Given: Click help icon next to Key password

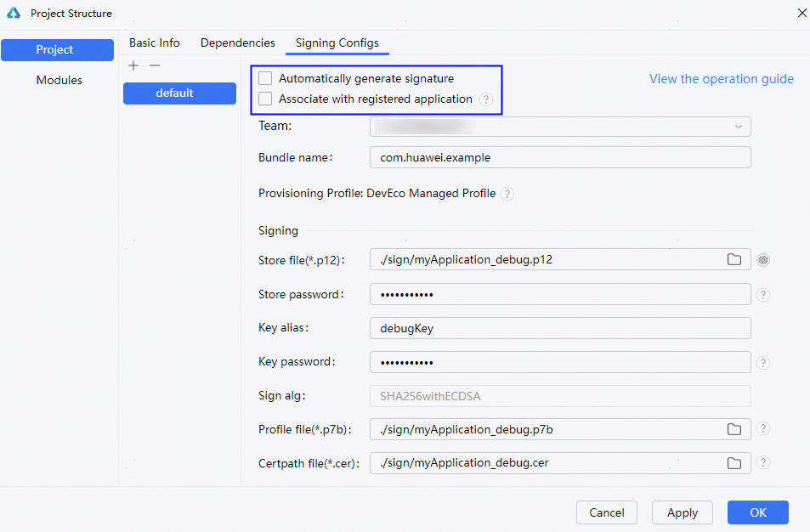Looking at the screenshot, I should 763,363.
